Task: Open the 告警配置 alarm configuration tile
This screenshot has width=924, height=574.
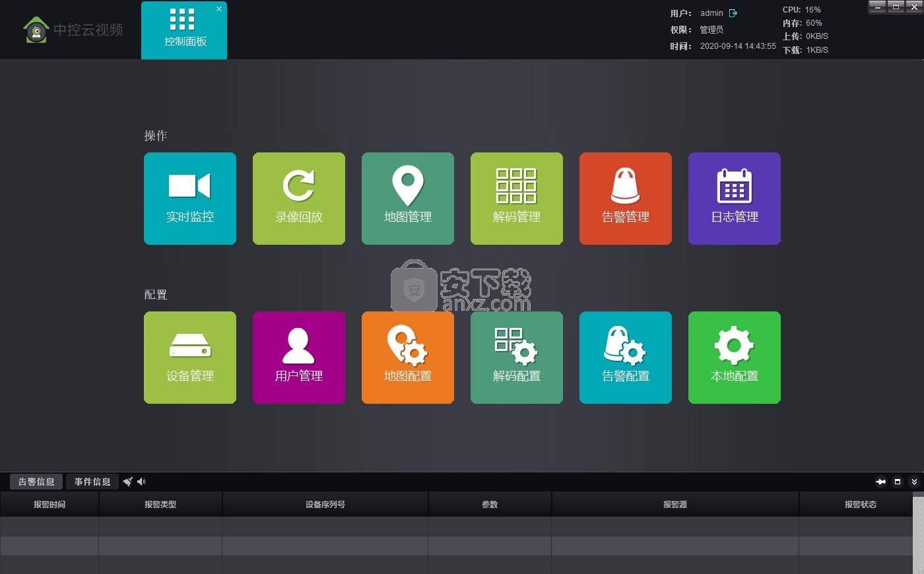Action: (x=626, y=358)
